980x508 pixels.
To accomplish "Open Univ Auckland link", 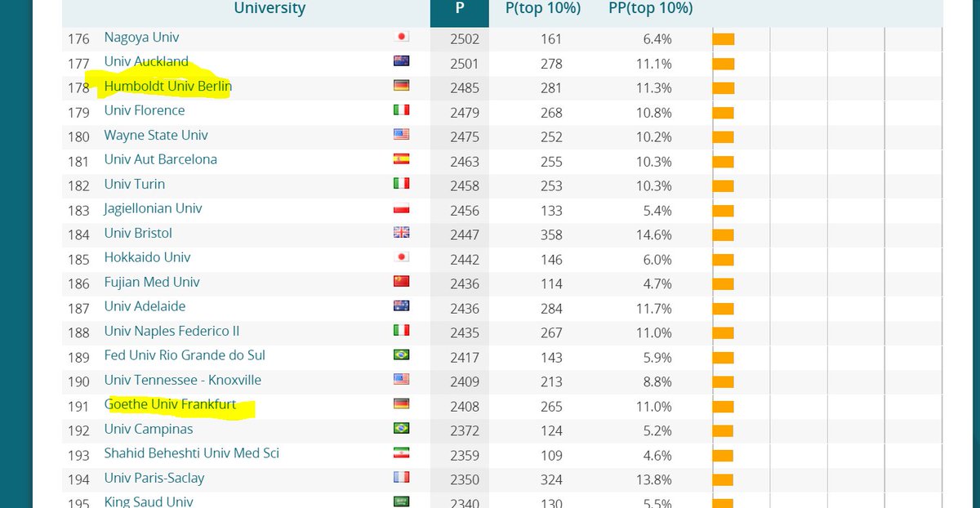I will tap(146, 62).
